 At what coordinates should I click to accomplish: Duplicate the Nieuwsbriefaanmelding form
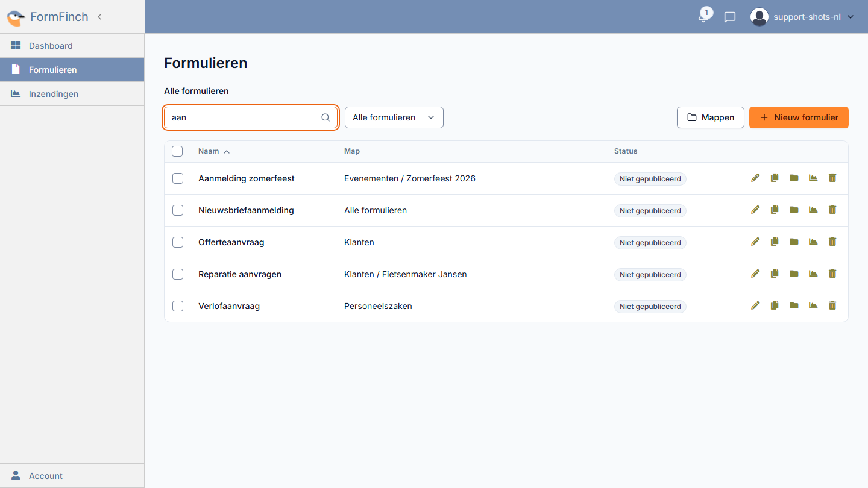pos(775,210)
